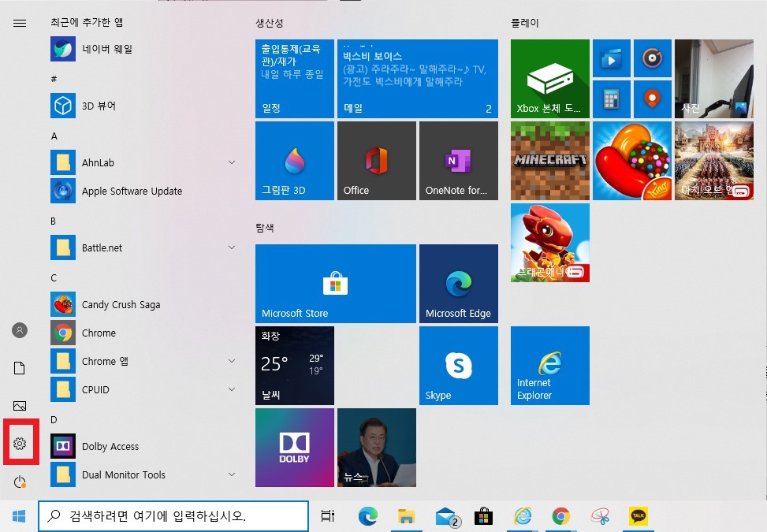Open the Movies & TV small tile
The width and height of the screenshot is (767, 532).
point(612,58)
